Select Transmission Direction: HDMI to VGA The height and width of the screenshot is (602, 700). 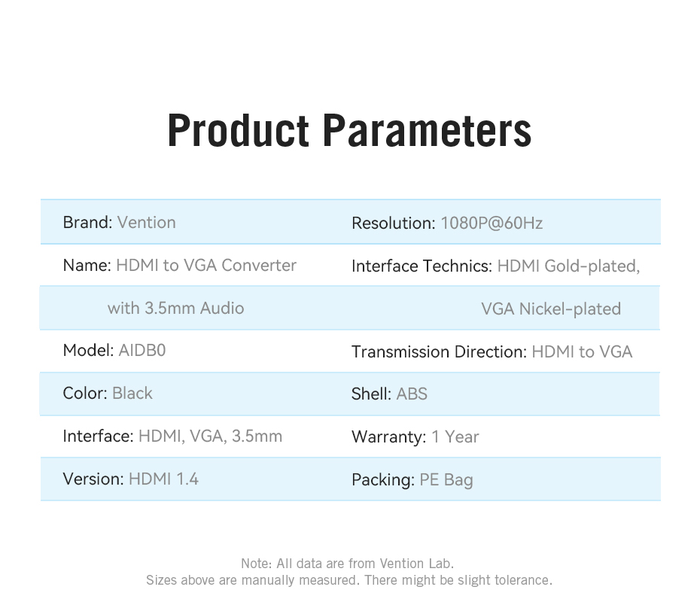pos(492,352)
